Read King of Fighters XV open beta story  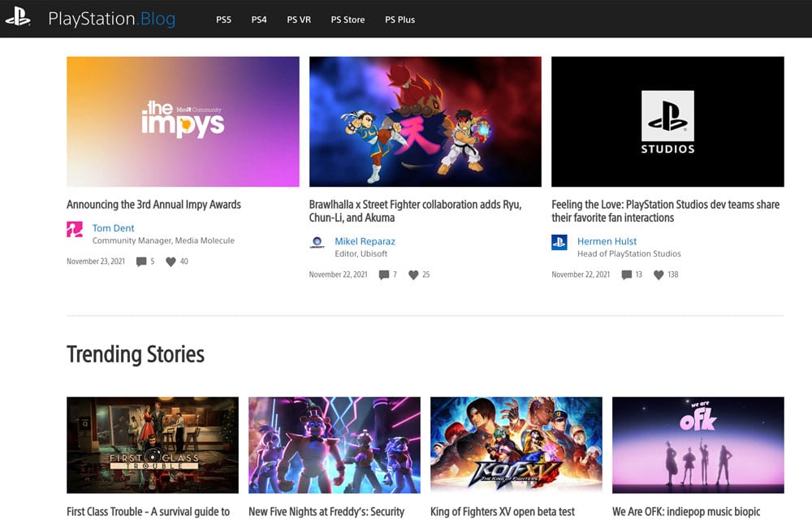[503, 512]
